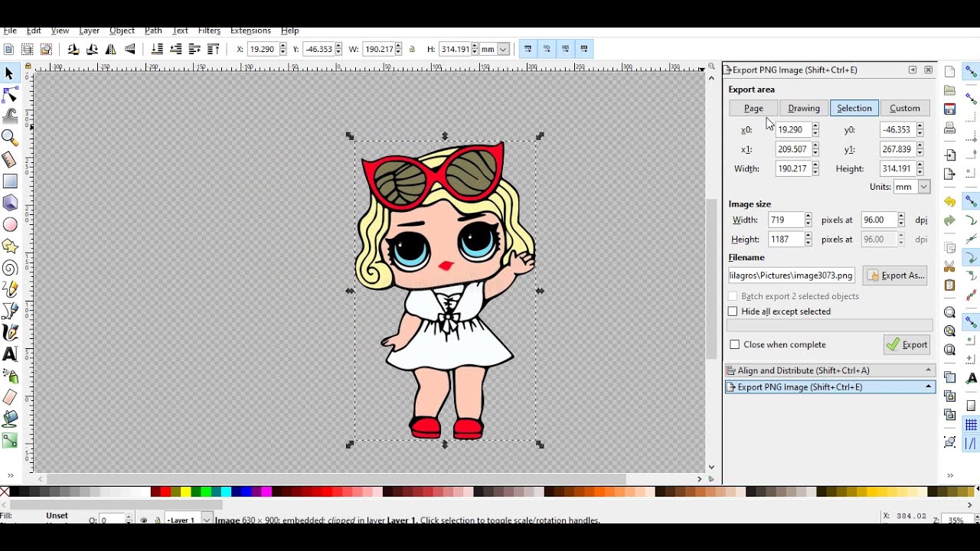This screenshot has height=551, width=980.
Task: Set export area to Custom
Action: point(905,108)
